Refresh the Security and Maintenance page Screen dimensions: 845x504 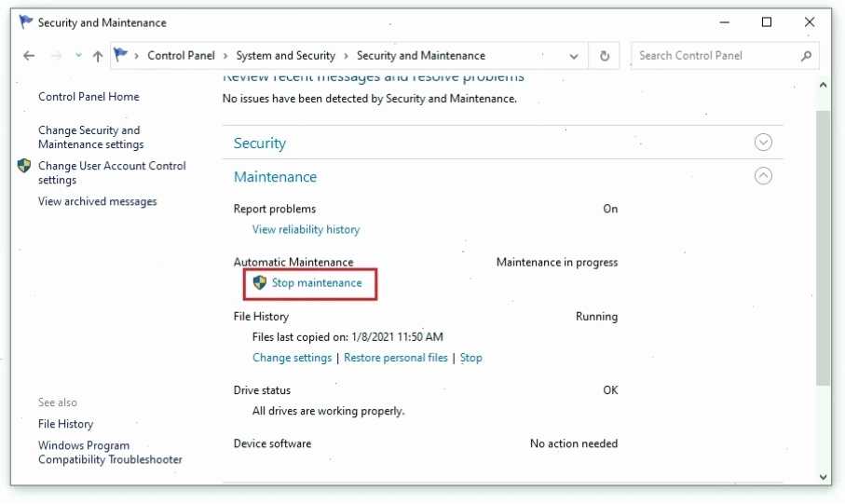click(x=605, y=56)
